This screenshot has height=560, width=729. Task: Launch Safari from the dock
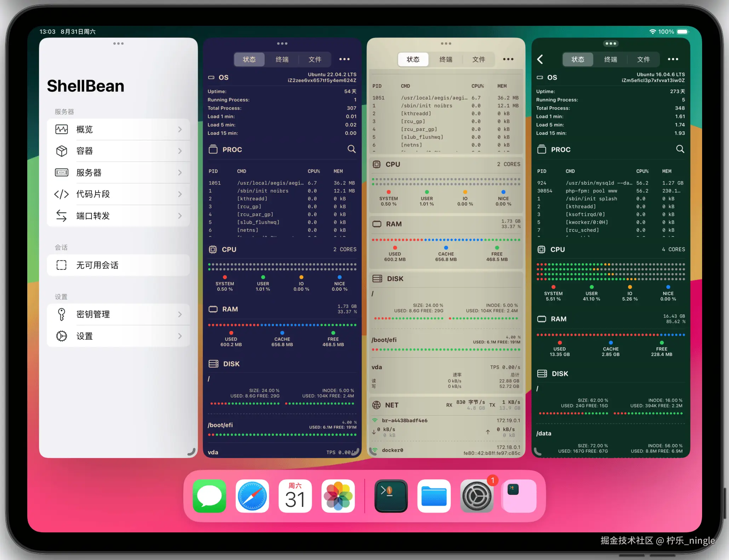tap(252, 496)
